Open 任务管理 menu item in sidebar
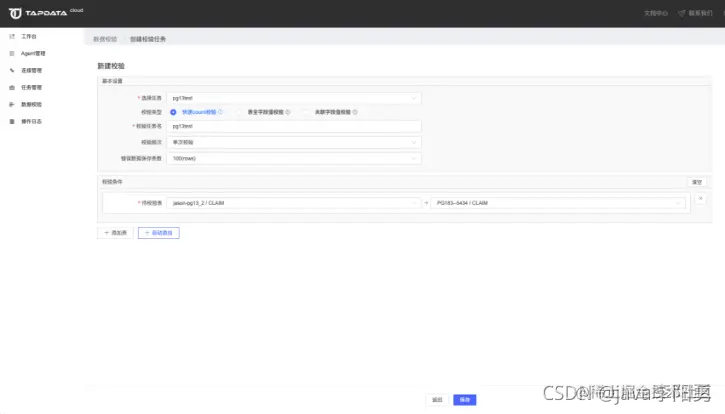 point(31,87)
